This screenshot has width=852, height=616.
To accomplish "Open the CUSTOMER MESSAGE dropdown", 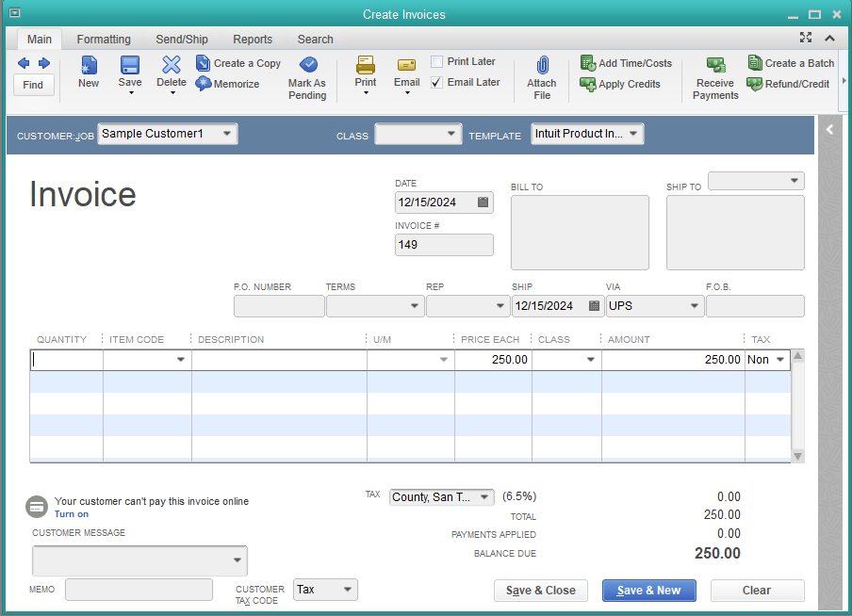I will (x=237, y=560).
